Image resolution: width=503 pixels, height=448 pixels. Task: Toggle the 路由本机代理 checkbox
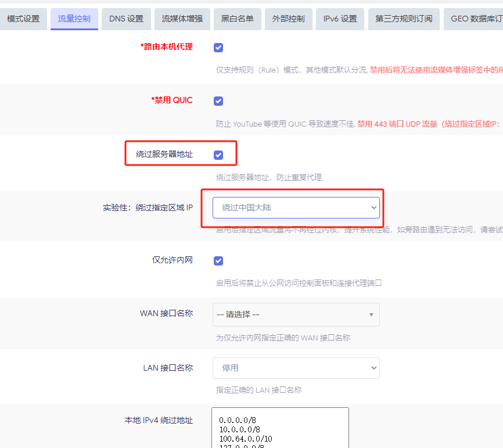(x=218, y=48)
